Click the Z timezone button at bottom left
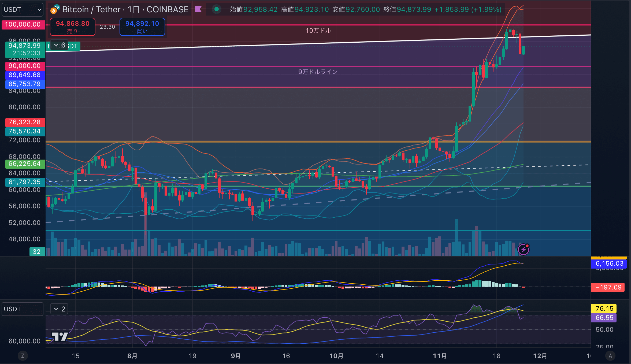Screen dimensions: 631x364 (23, 356)
